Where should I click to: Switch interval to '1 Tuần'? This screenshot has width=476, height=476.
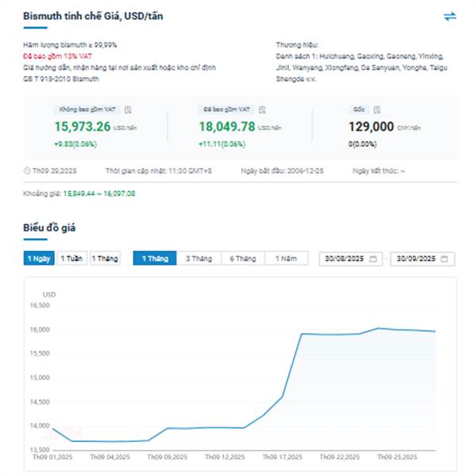tap(72, 259)
